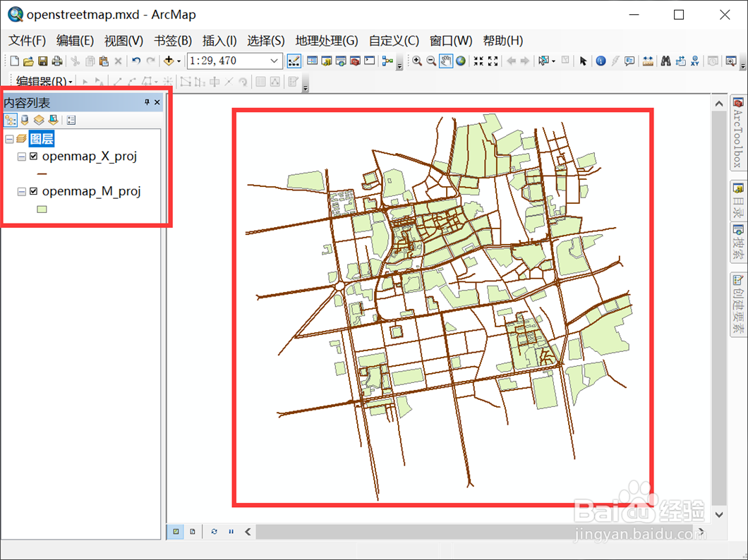This screenshot has height=560, width=748.
Task: Open 自定义(C) menu
Action: coord(394,41)
